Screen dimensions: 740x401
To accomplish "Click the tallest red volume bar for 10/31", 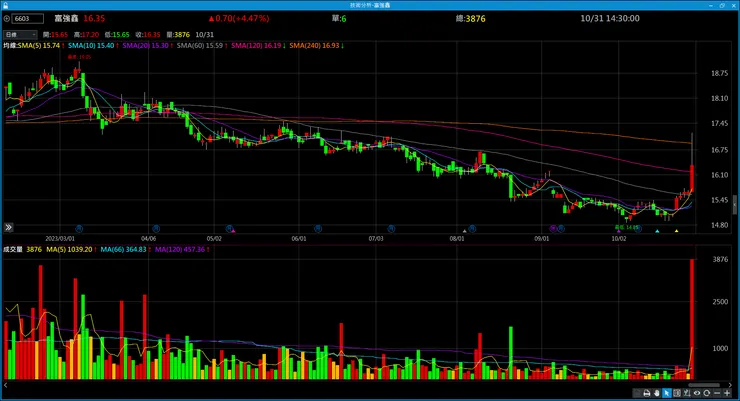I will 692,319.
